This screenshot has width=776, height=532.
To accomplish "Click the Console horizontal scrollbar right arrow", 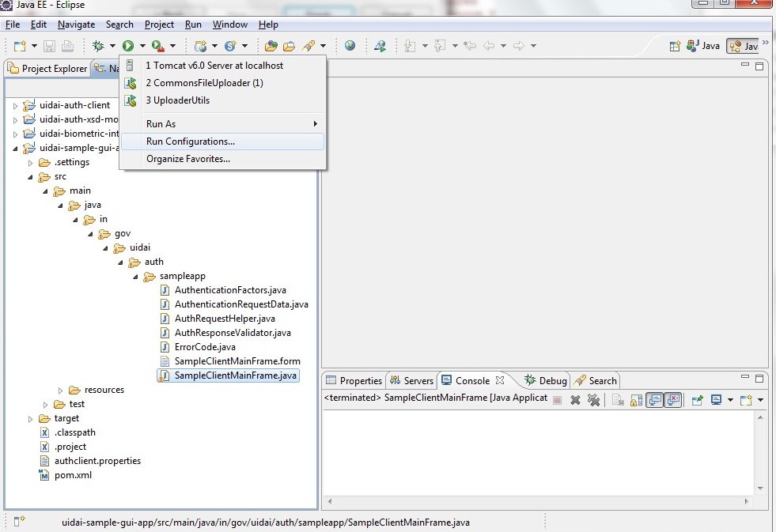I will pyautogui.click(x=746, y=501).
